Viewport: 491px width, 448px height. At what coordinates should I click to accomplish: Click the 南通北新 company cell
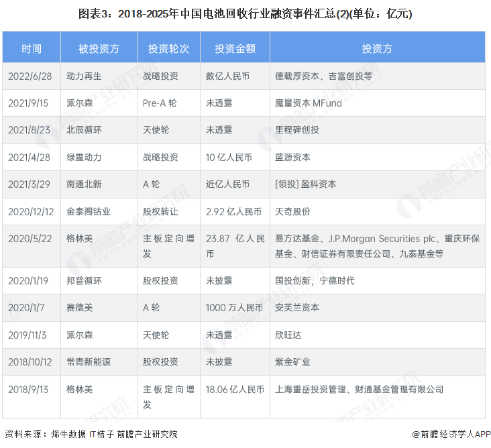coord(99,184)
